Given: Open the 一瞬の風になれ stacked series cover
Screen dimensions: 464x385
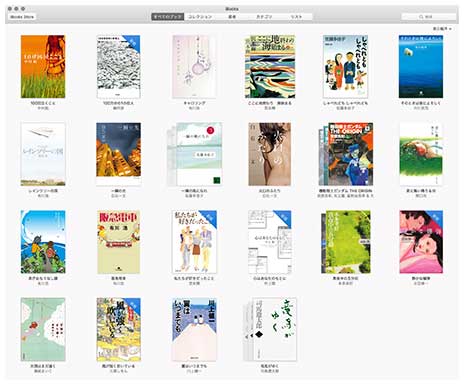Looking at the screenshot, I should 195,154.
